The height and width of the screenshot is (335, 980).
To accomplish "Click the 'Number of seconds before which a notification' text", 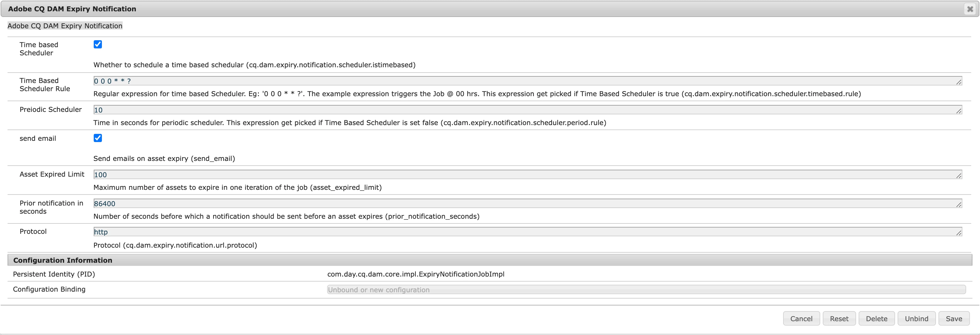I will click(287, 216).
